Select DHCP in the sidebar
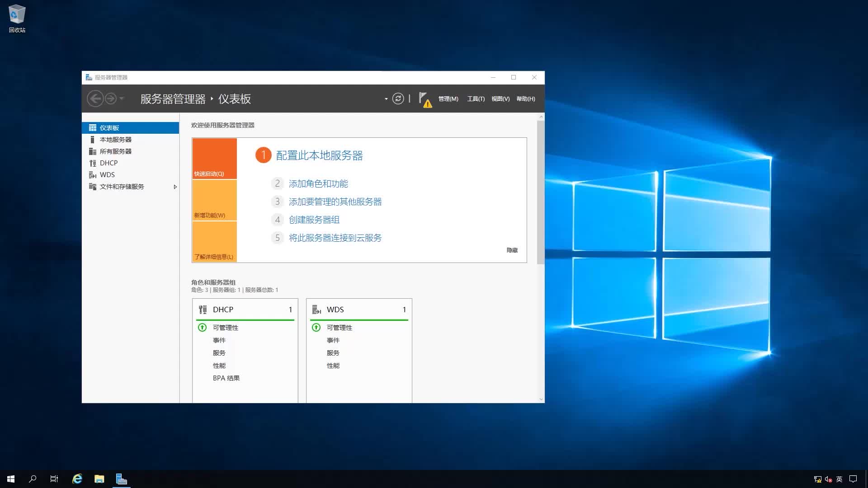 click(x=108, y=163)
